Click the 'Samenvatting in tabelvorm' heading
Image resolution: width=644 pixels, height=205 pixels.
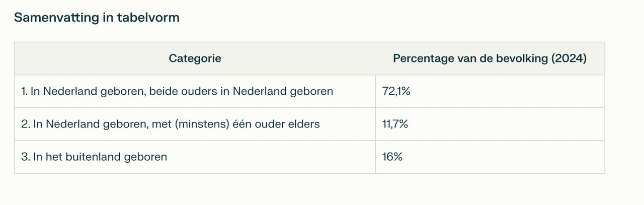tap(97, 17)
